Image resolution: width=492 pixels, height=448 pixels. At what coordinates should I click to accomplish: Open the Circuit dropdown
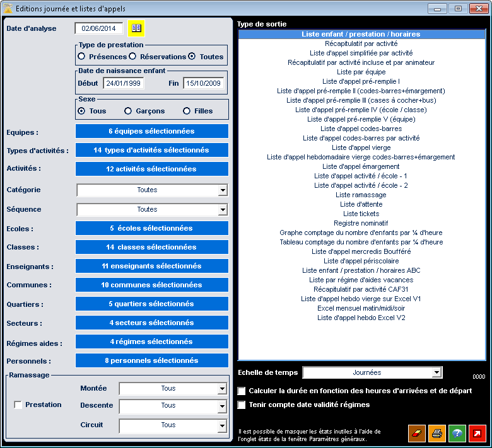tap(222, 426)
